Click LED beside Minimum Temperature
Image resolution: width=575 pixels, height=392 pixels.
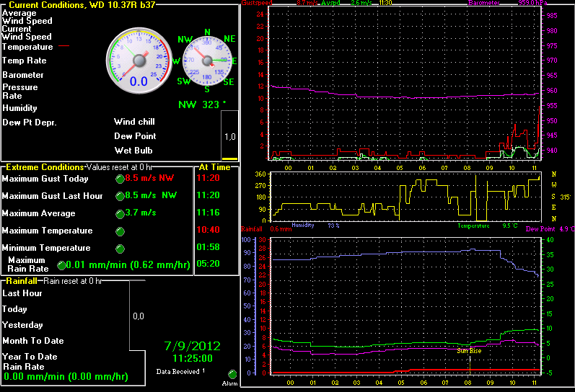pos(120,249)
